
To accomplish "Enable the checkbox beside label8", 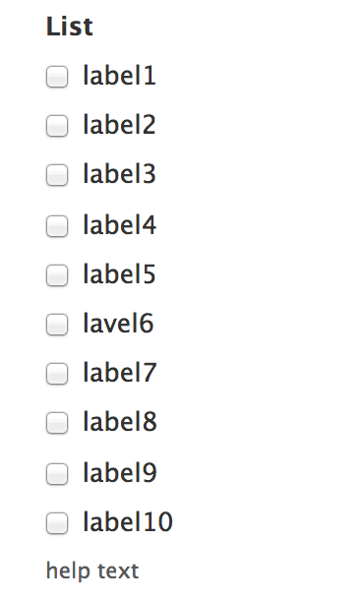I will 57,423.
